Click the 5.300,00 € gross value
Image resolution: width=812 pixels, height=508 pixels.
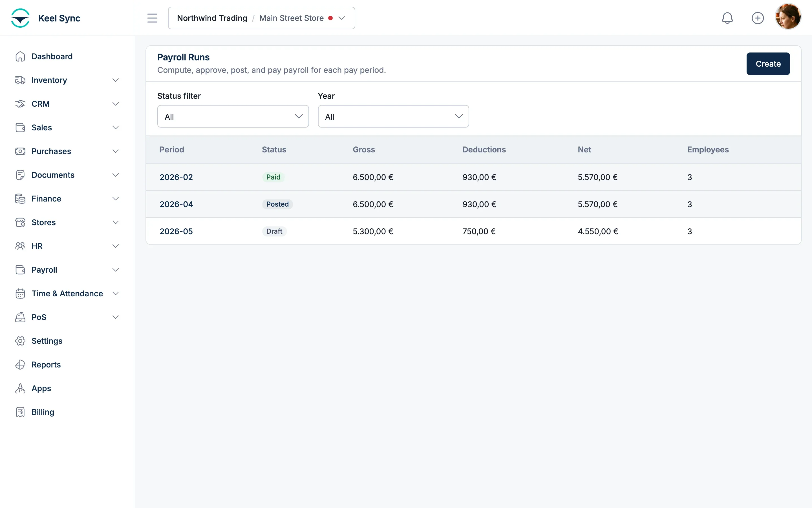(x=373, y=231)
